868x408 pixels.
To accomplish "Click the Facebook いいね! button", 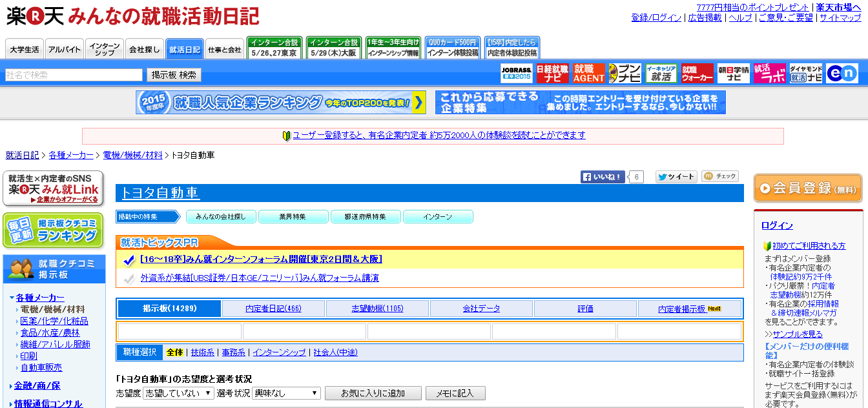I will (x=603, y=177).
